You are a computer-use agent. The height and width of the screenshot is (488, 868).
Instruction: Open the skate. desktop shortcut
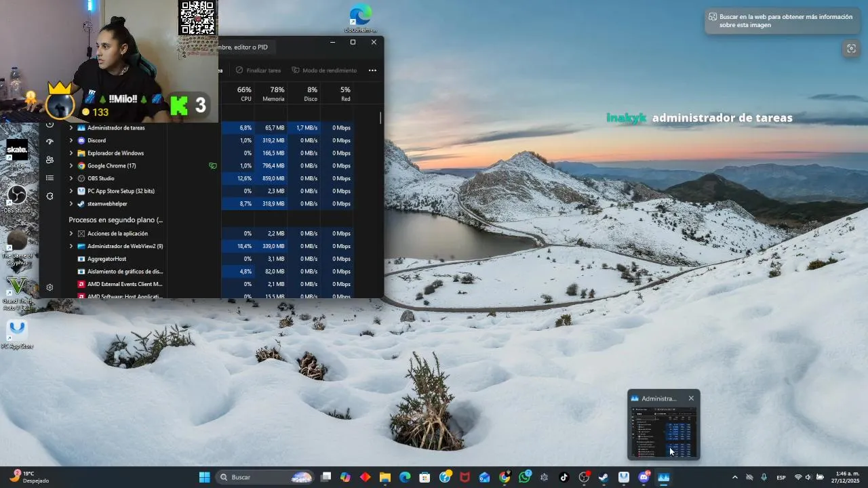(17, 154)
